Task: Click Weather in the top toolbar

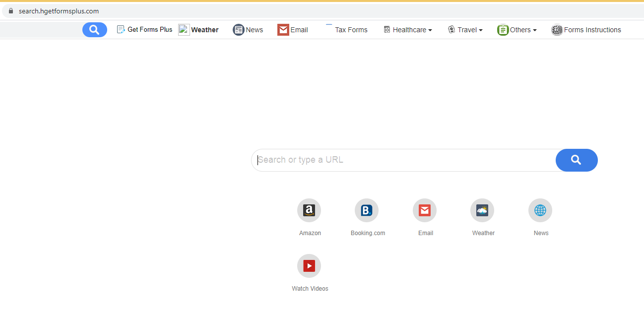Action: 199,30
